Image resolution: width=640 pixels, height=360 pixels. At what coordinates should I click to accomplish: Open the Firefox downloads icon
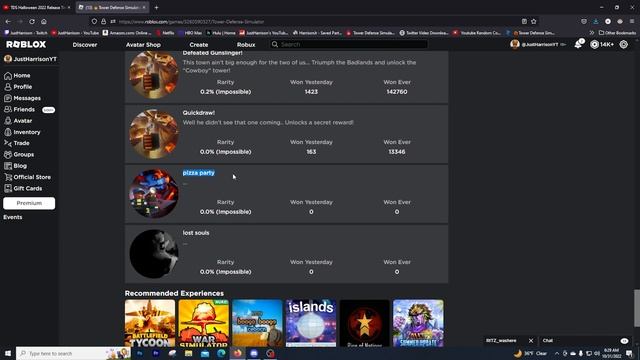click(x=596, y=21)
